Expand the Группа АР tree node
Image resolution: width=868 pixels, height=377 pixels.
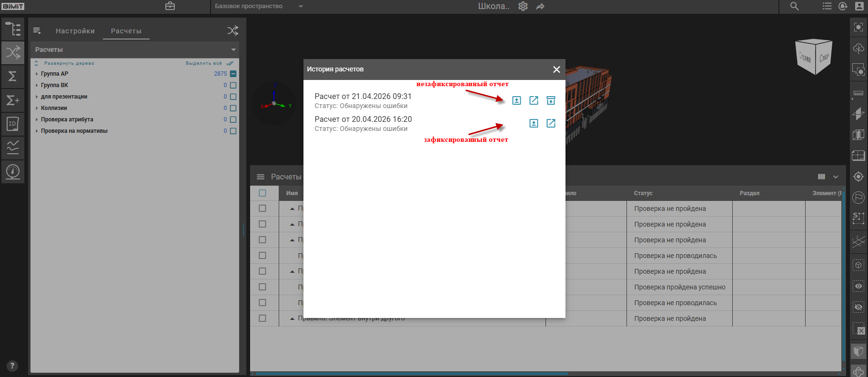pyautogui.click(x=37, y=74)
